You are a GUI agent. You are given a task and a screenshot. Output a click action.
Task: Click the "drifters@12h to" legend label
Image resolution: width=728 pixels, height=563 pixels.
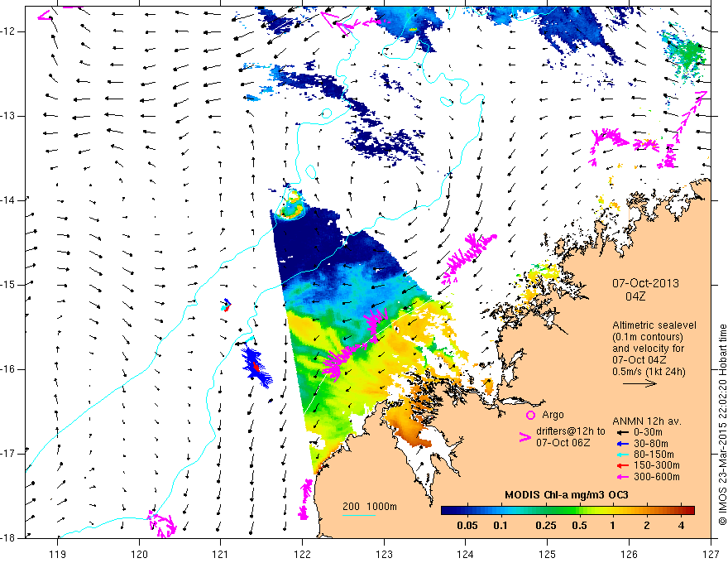[571, 431]
